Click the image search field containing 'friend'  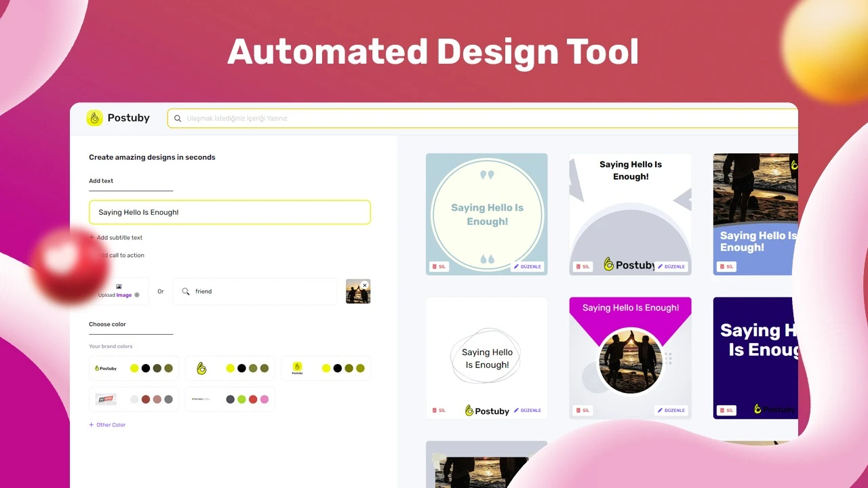pyautogui.click(x=254, y=291)
